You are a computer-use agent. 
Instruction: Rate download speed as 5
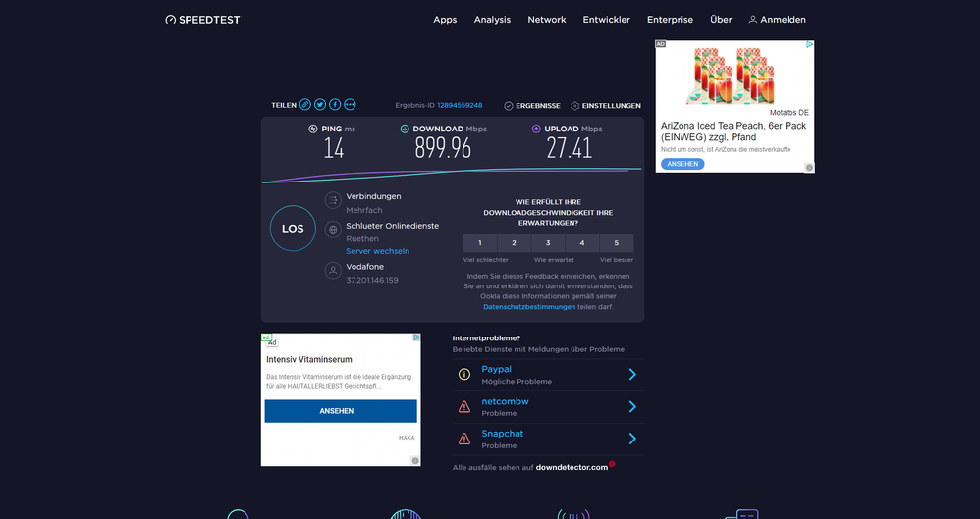click(x=617, y=243)
